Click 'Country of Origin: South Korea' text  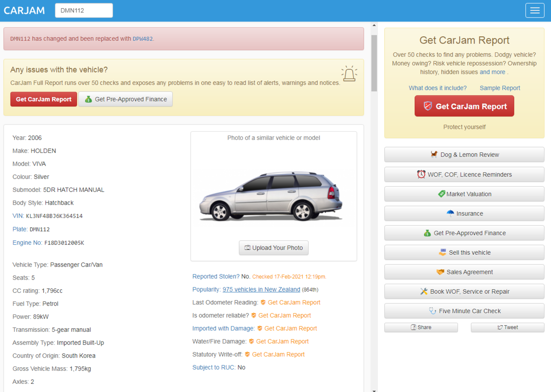(x=54, y=356)
